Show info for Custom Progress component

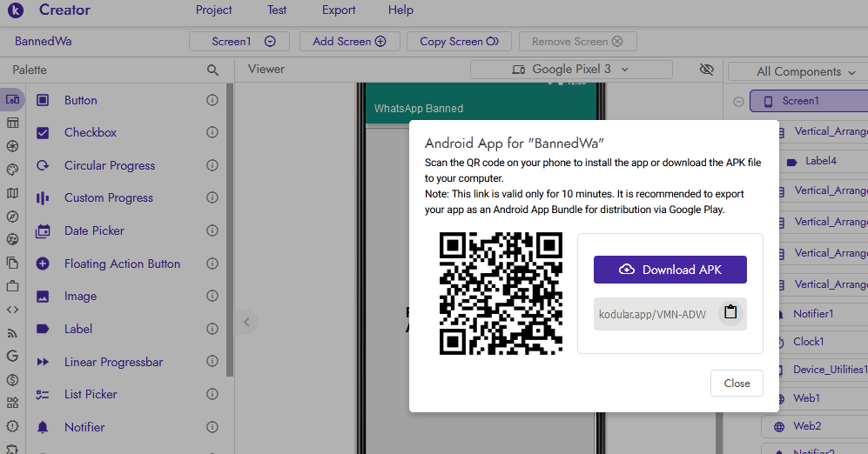[212, 197]
